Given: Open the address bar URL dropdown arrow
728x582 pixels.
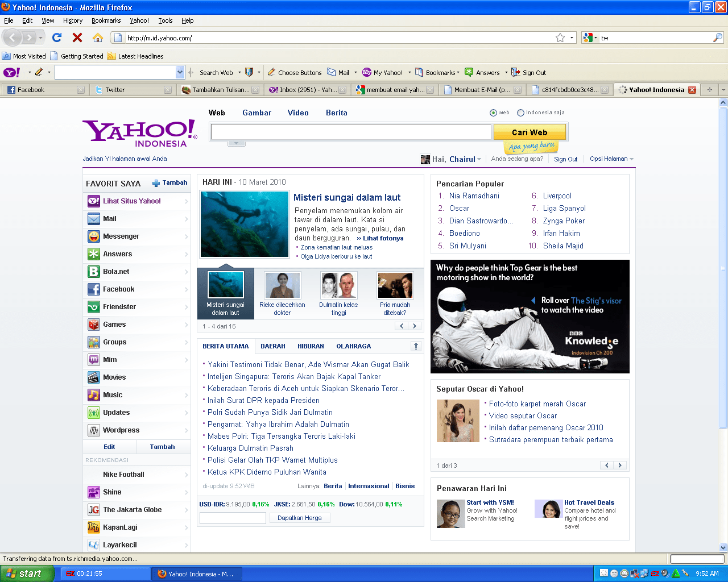Looking at the screenshot, I should (x=572, y=38).
